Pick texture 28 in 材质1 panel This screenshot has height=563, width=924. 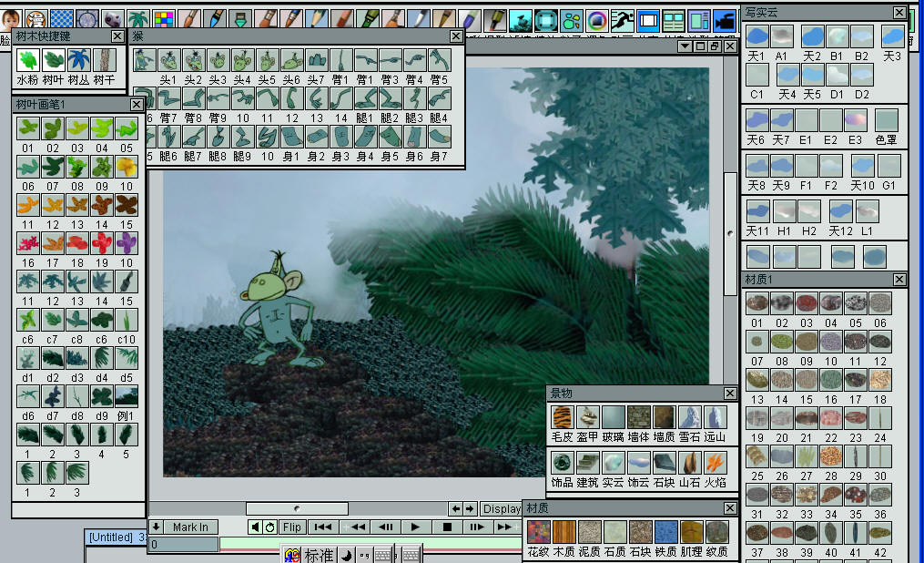(831, 456)
